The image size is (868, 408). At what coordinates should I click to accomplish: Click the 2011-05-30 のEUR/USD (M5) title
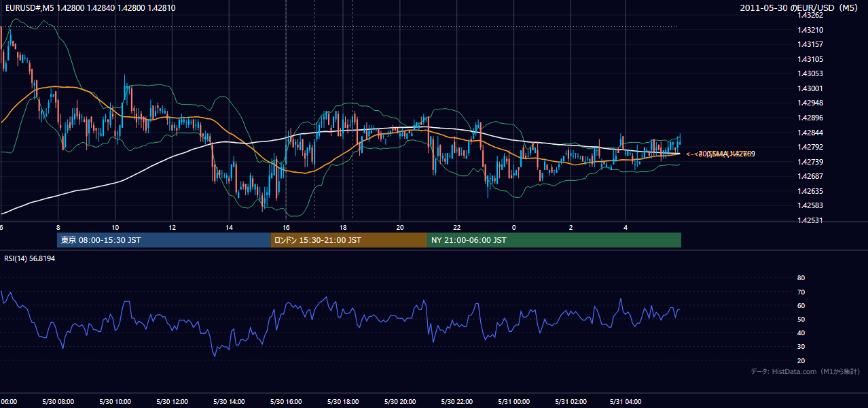[800, 8]
